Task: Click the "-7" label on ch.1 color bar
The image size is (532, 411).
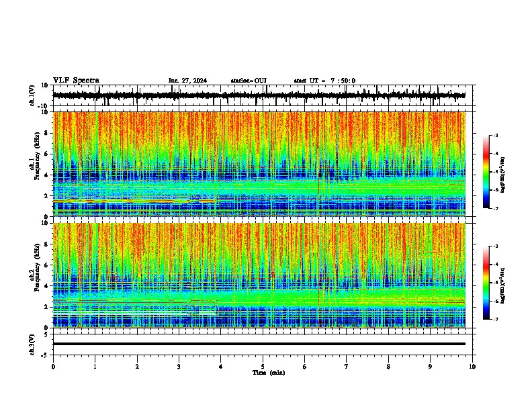Action: tap(495, 208)
